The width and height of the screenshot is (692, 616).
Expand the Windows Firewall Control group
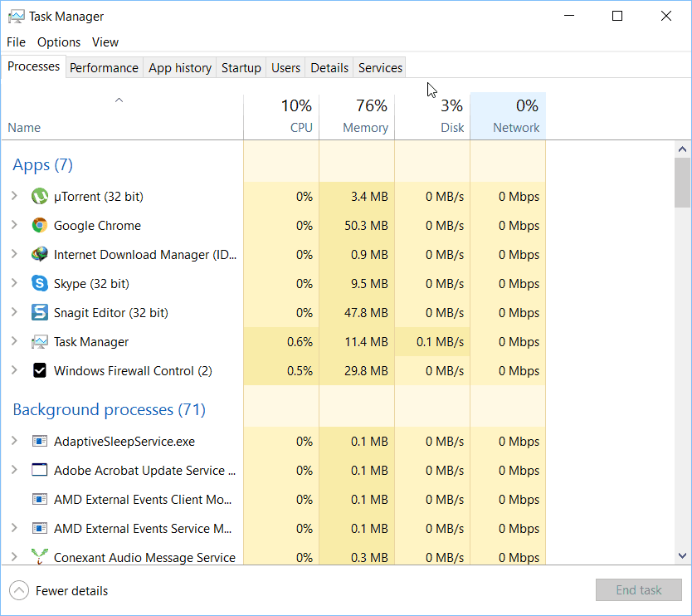pos(14,370)
